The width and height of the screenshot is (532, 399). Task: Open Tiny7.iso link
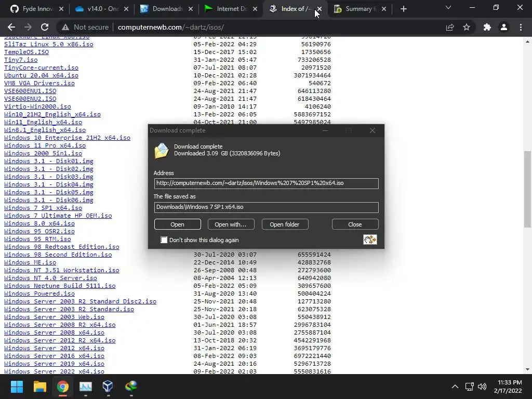(21, 60)
